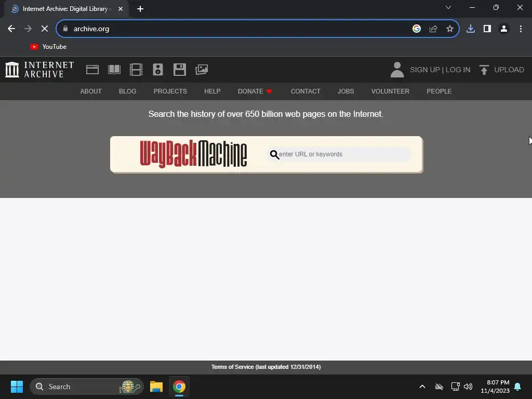Click the user avatar icon
Viewport: 532px width, 399px height.
(397, 70)
